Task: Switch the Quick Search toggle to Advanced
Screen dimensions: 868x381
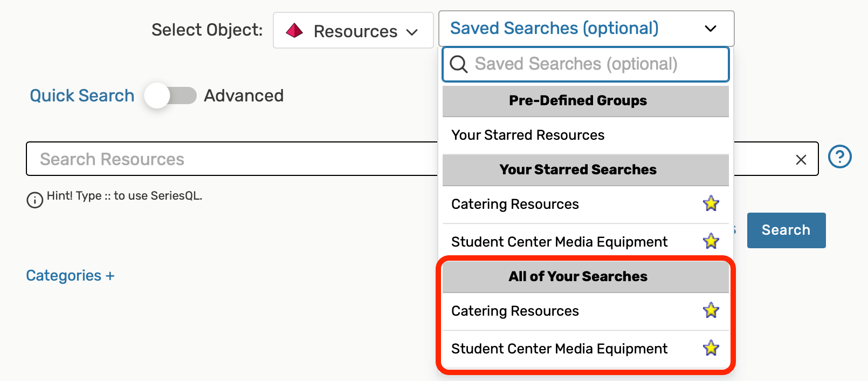Action: click(x=170, y=96)
